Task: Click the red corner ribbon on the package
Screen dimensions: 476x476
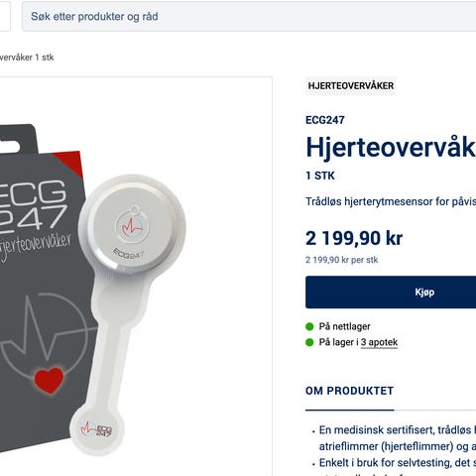Action: pos(70,164)
